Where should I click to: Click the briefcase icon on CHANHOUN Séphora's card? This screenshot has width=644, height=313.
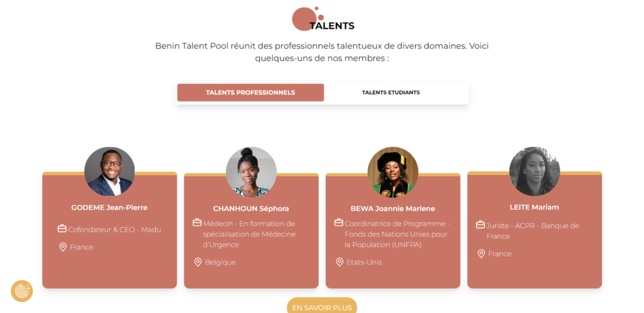tap(197, 222)
